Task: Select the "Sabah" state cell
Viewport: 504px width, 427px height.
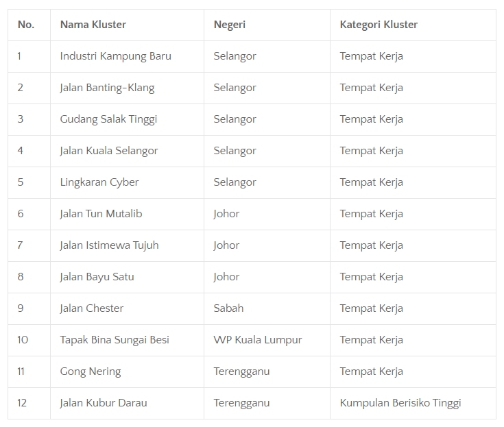Action: point(228,308)
